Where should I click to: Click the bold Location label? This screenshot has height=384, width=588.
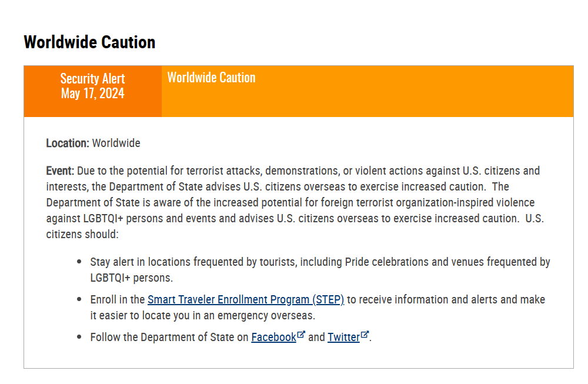coord(68,143)
